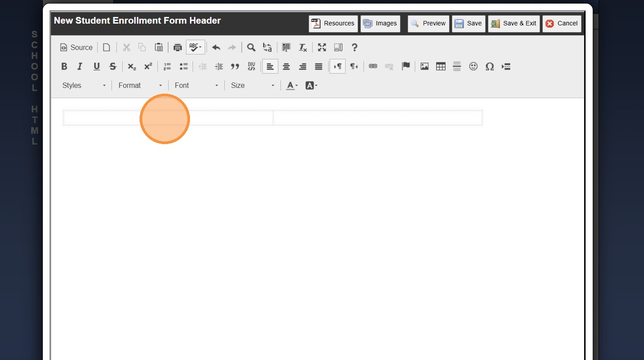Click inside the right table cell

point(377,118)
